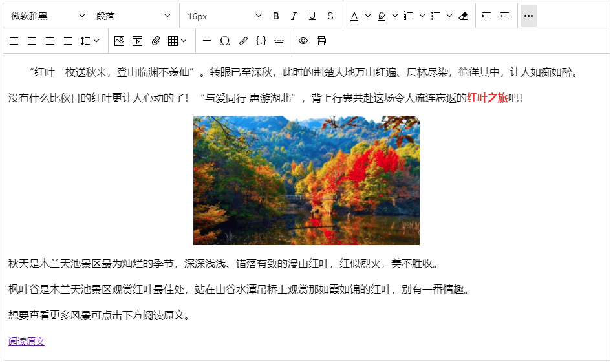
Task: Click the more options ellipsis button
Action: (x=528, y=16)
